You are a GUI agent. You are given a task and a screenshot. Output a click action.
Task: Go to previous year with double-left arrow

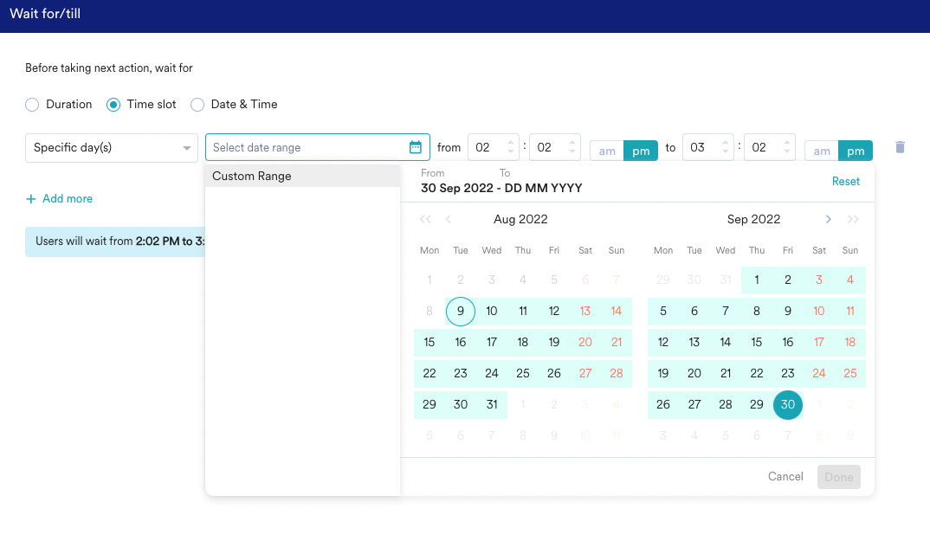tap(425, 220)
